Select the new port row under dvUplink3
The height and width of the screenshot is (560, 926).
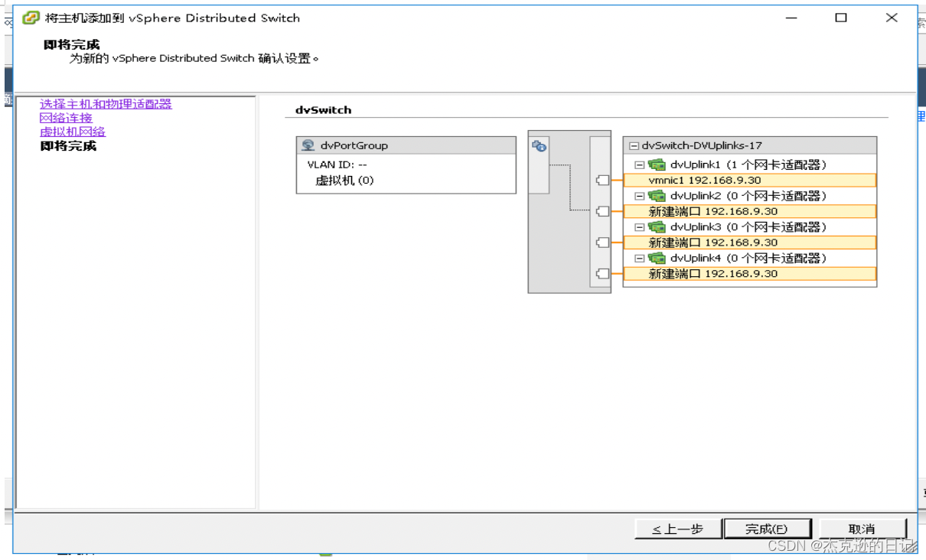(750, 243)
